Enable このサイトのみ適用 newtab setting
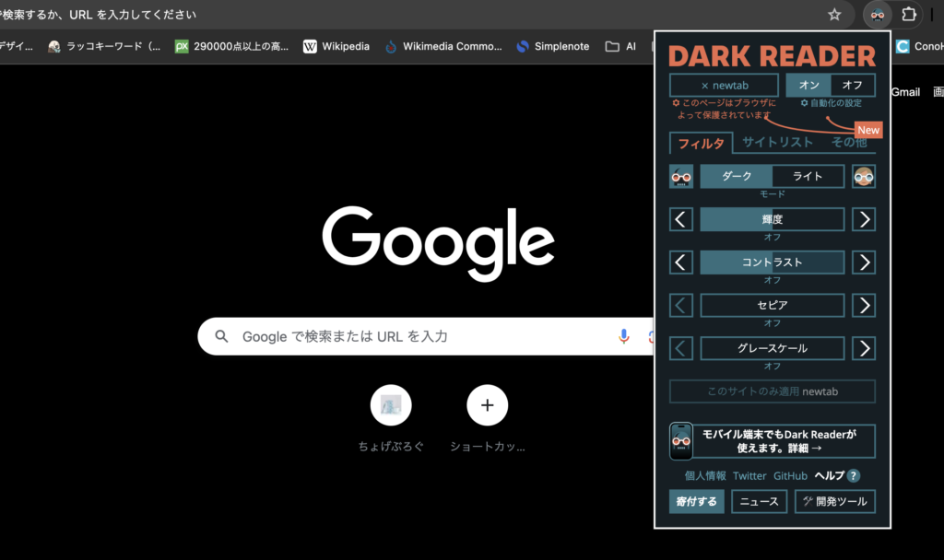Screen dimensions: 944x560 coord(773,391)
